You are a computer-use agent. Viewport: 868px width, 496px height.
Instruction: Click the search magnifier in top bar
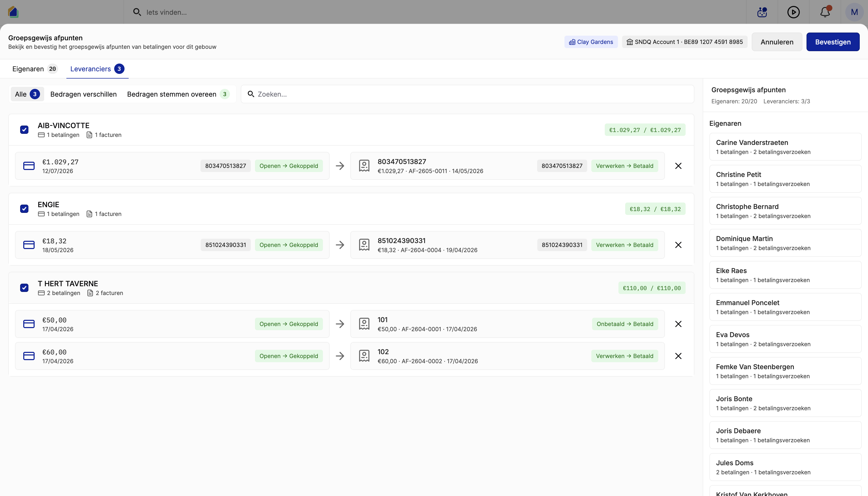click(137, 12)
